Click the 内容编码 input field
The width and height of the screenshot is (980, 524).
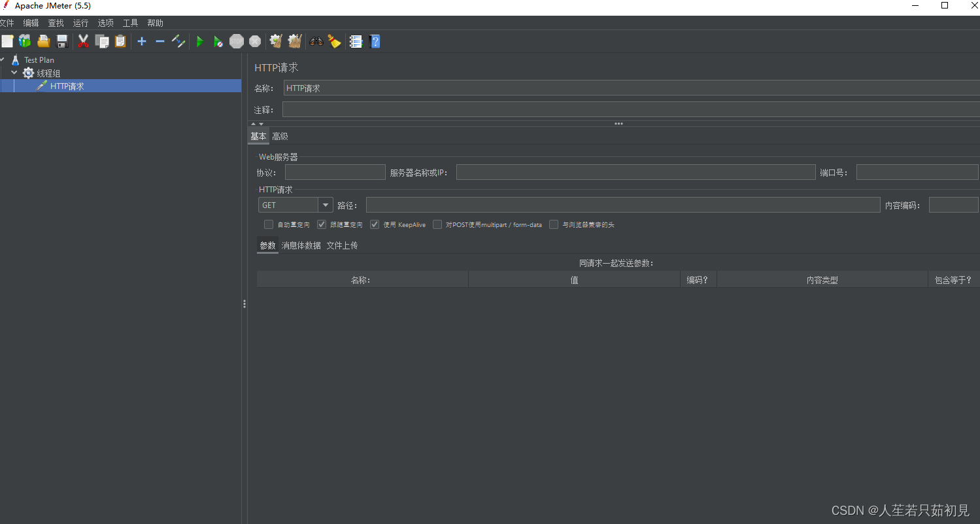point(953,205)
